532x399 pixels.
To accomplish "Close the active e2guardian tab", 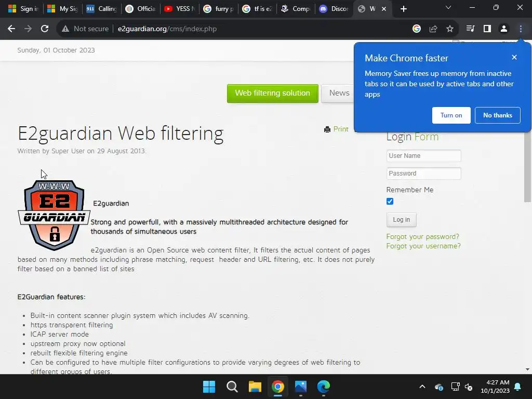I will pyautogui.click(x=384, y=9).
